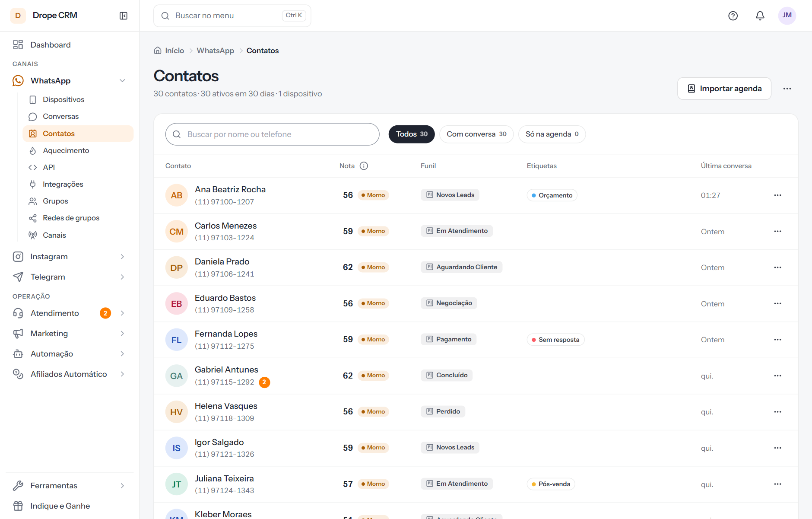The image size is (812, 519).
Task: Click the WhatsApp logo icon in sidebar
Action: (x=18, y=81)
